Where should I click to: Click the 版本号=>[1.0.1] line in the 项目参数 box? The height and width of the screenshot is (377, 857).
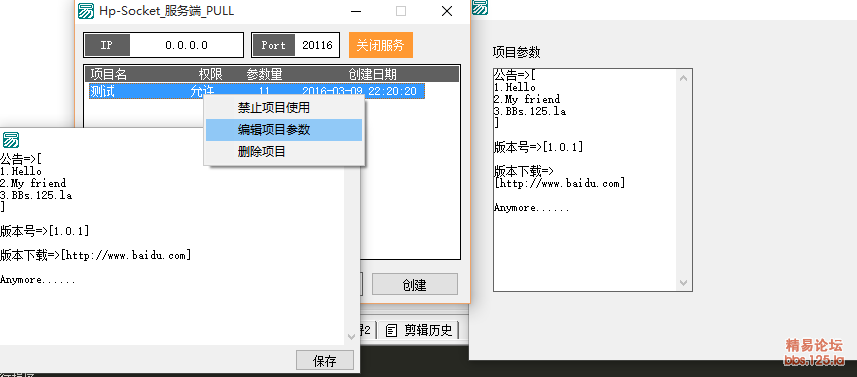[x=538, y=146]
